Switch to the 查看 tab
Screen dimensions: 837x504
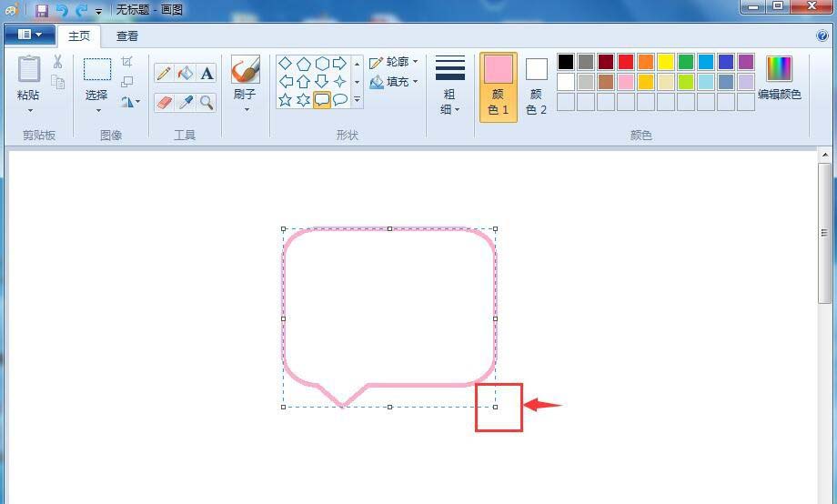[127, 35]
